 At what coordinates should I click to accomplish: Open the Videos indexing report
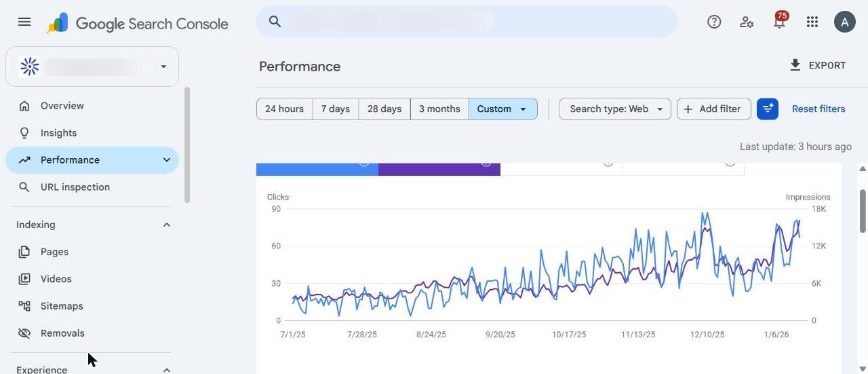click(x=92, y=279)
